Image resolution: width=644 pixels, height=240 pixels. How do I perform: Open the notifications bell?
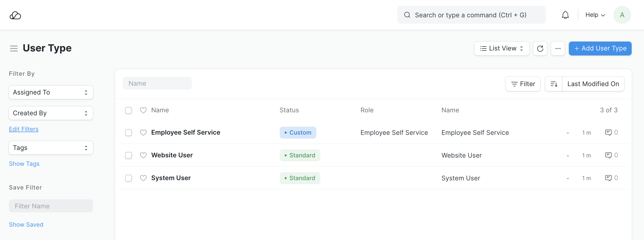565,15
